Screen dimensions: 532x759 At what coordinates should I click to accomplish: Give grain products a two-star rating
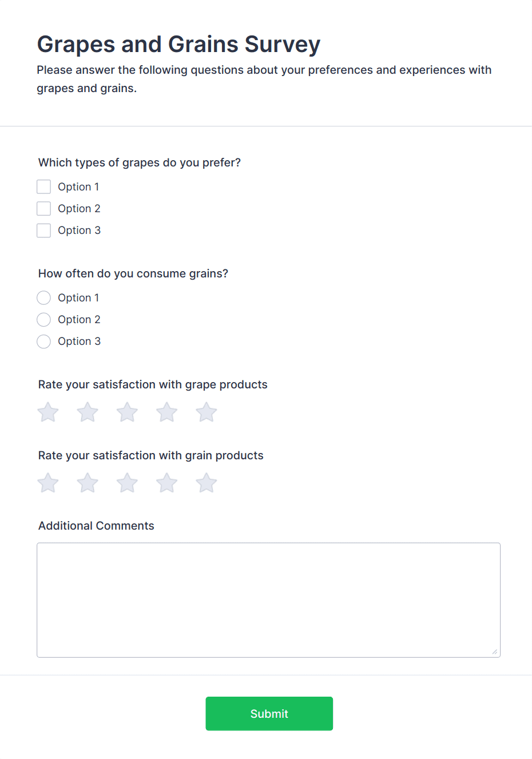pyautogui.click(x=88, y=483)
